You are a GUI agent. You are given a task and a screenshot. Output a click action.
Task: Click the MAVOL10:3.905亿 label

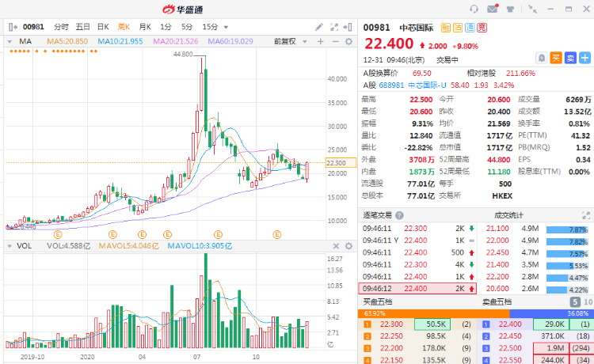pyautogui.click(x=200, y=246)
